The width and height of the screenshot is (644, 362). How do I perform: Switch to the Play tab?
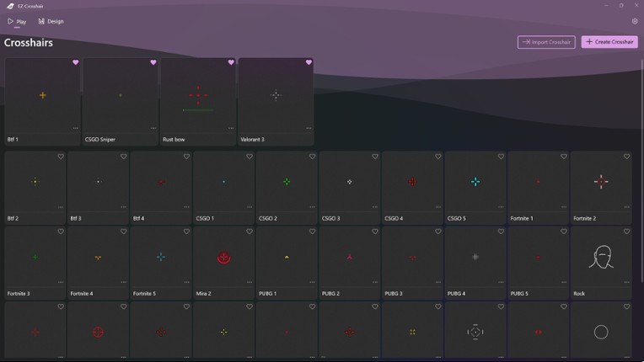[x=17, y=21]
